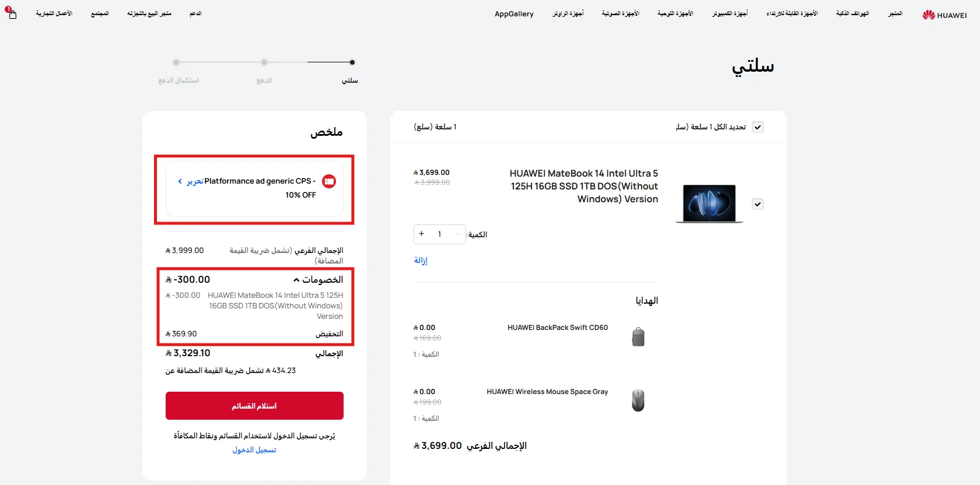Open the الأعمال التجارية business link

coord(54,13)
